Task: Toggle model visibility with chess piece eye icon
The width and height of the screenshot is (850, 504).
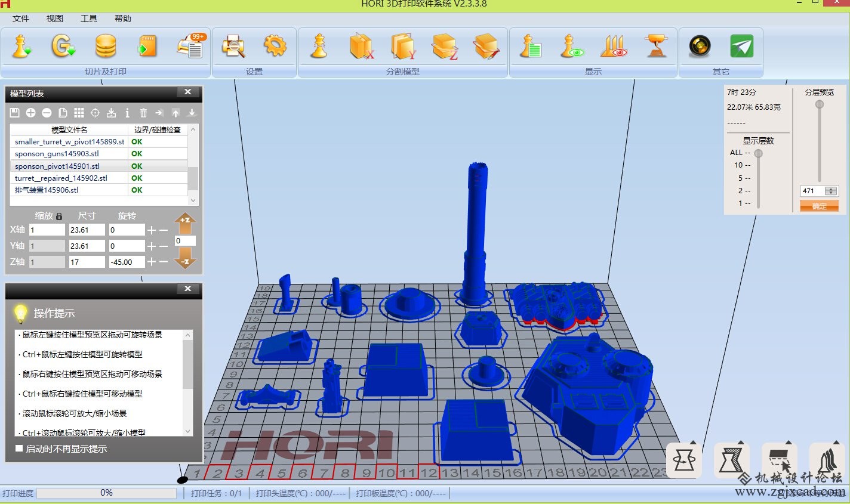Action: [572, 46]
